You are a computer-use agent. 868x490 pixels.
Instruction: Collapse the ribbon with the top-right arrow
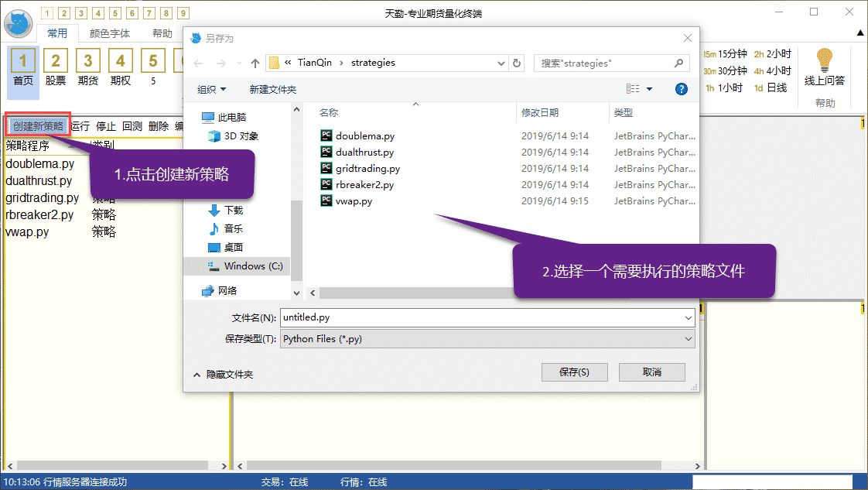(x=859, y=33)
